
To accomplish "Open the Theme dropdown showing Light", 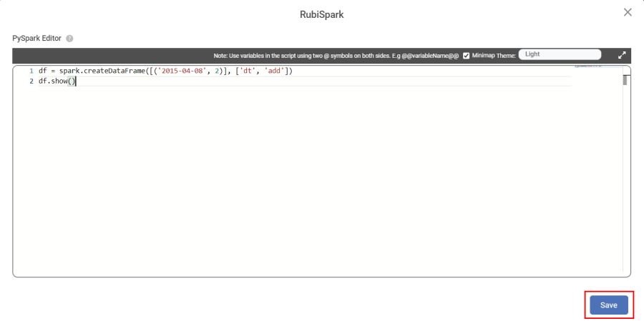I will pyautogui.click(x=560, y=54).
